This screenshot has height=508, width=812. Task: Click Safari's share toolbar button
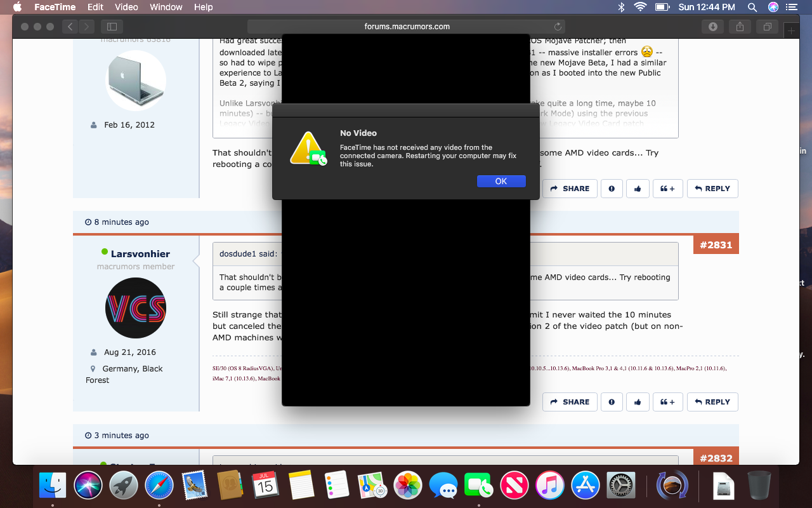coord(740,27)
